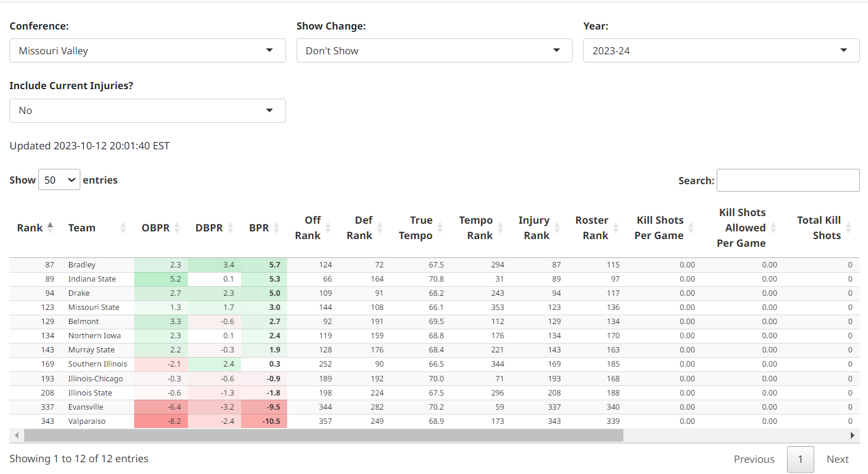Click Indiana State's Tempo Rank 31
Image resolution: width=868 pixels, height=474 pixels.
tap(500, 279)
